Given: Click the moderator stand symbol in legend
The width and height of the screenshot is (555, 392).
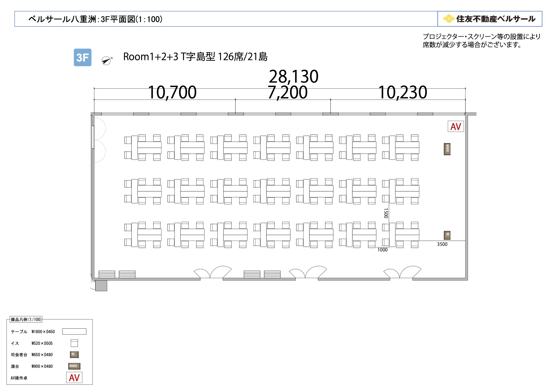Looking at the screenshot, I should point(74,355).
